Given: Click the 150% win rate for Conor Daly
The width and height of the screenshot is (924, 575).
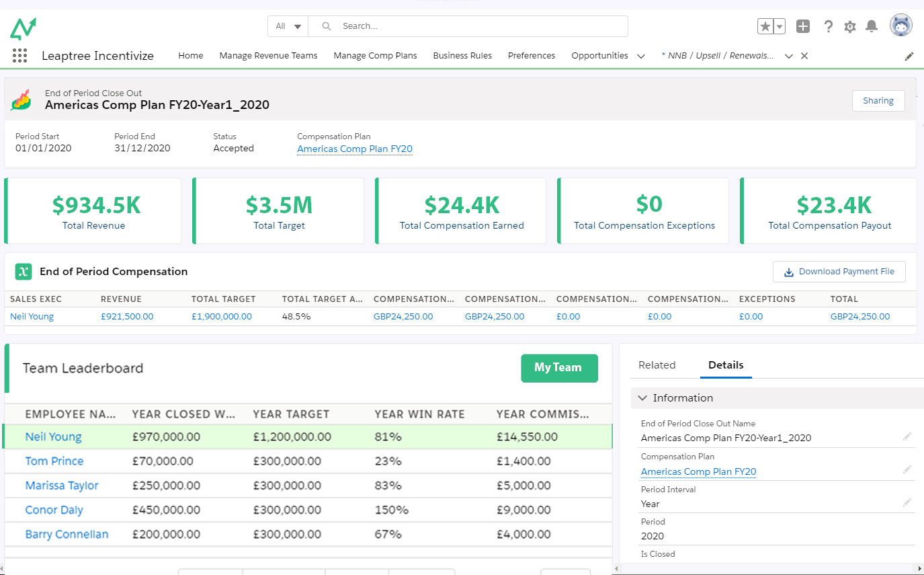Looking at the screenshot, I should coord(391,510).
